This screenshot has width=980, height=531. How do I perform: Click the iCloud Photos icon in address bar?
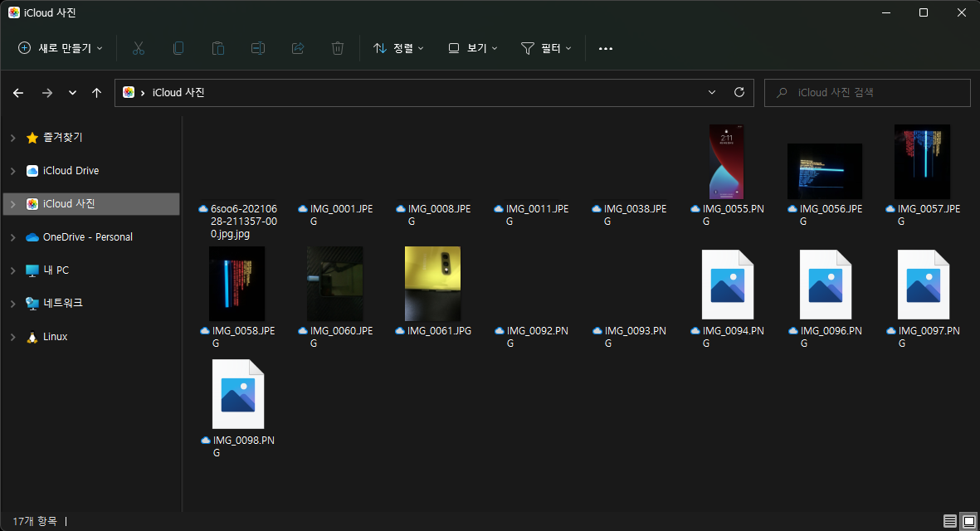(129, 92)
